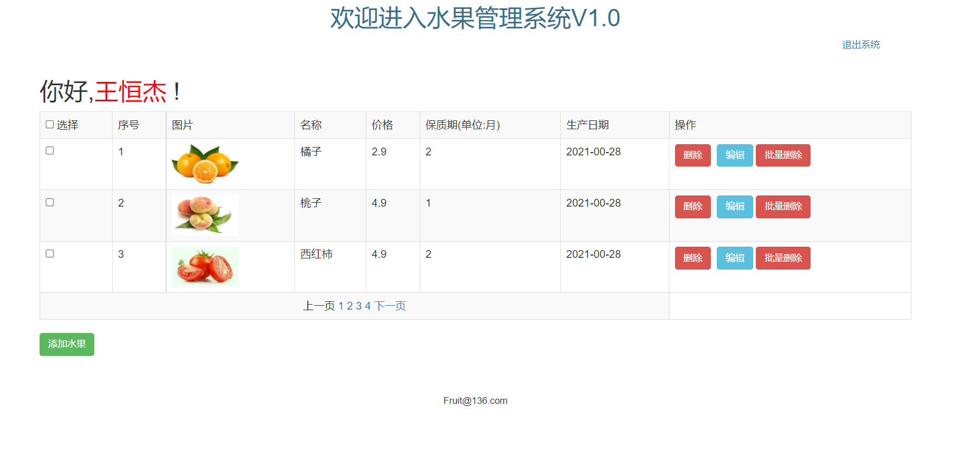The image size is (980, 450).
Task: Tick the checkbox for 桃子 row
Action: pyautogui.click(x=50, y=202)
